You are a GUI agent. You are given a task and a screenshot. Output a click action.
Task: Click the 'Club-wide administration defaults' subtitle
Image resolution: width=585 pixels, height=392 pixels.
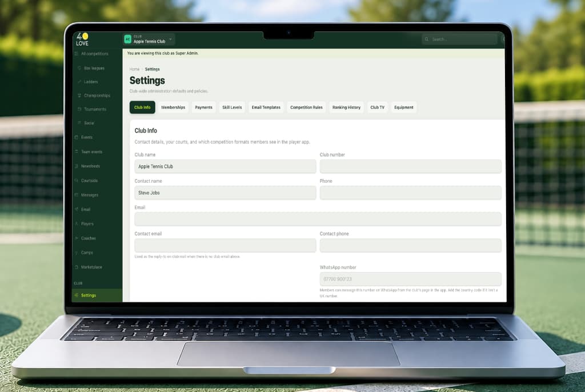tap(169, 91)
